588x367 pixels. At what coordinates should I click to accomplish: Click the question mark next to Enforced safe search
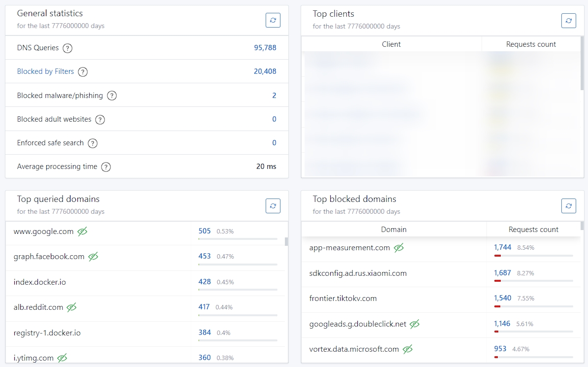[x=94, y=143]
